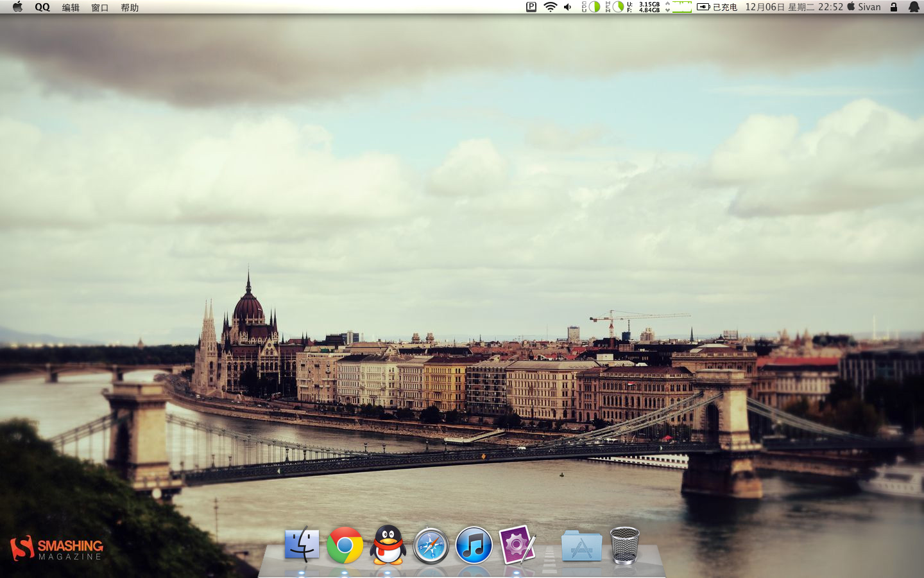Open Finder from the Dock
The image size is (924, 578).
(x=302, y=545)
